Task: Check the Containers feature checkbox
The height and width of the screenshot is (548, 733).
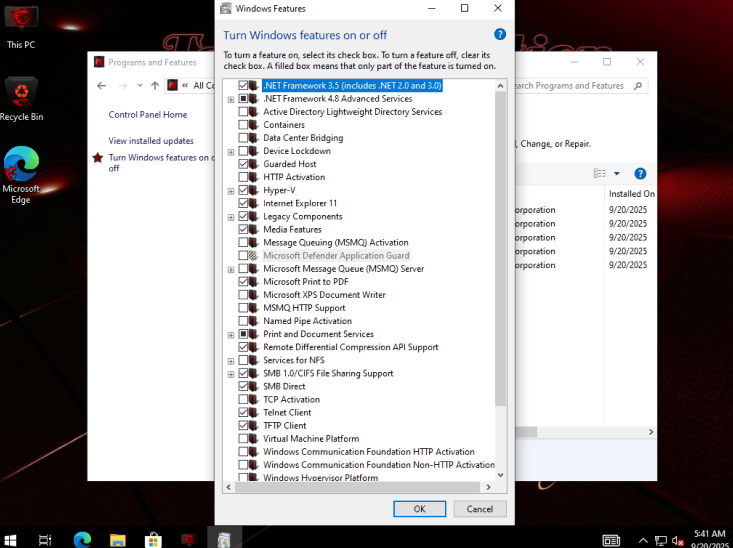Action: [243, 125]
